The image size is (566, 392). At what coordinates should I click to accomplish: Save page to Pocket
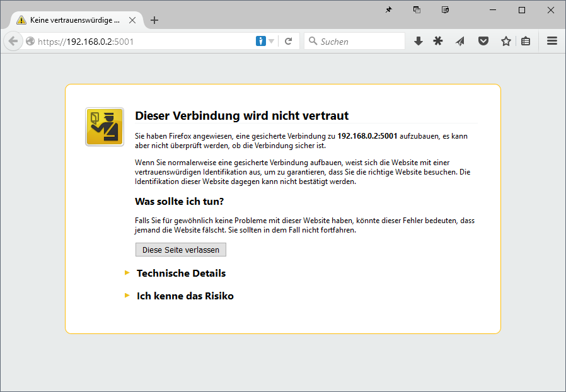point(483,41)
